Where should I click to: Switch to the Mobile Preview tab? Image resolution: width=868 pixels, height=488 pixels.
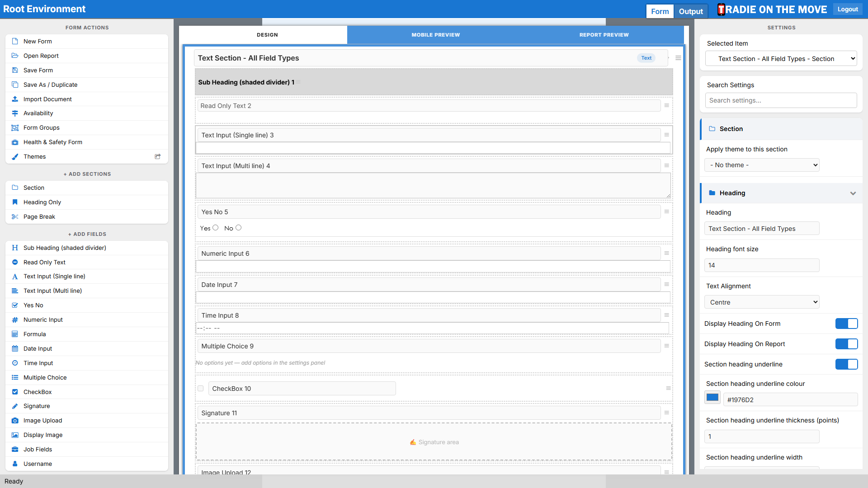(x=435, y=35)
